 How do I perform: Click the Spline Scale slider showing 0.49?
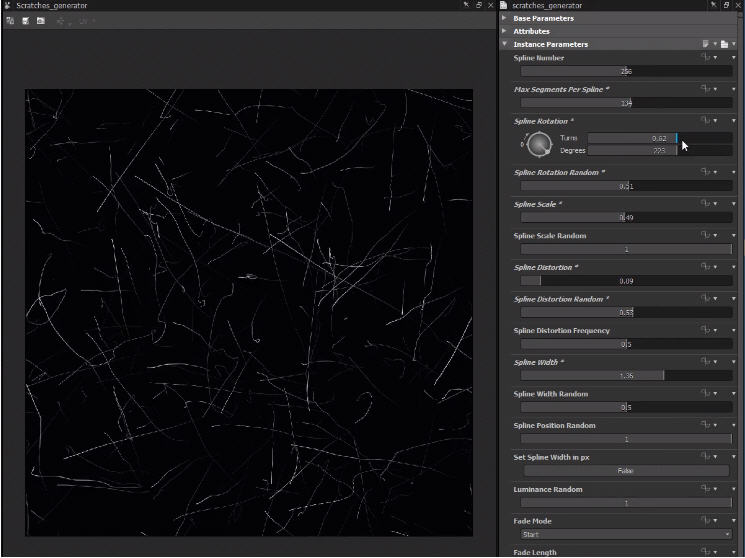626,217
